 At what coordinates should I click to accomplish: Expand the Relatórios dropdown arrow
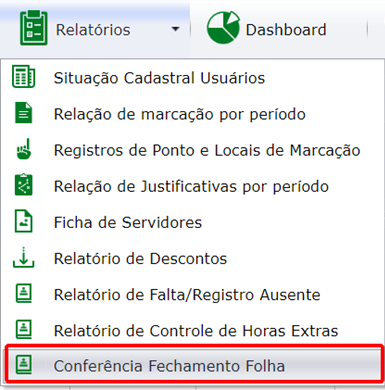(175, 29)
